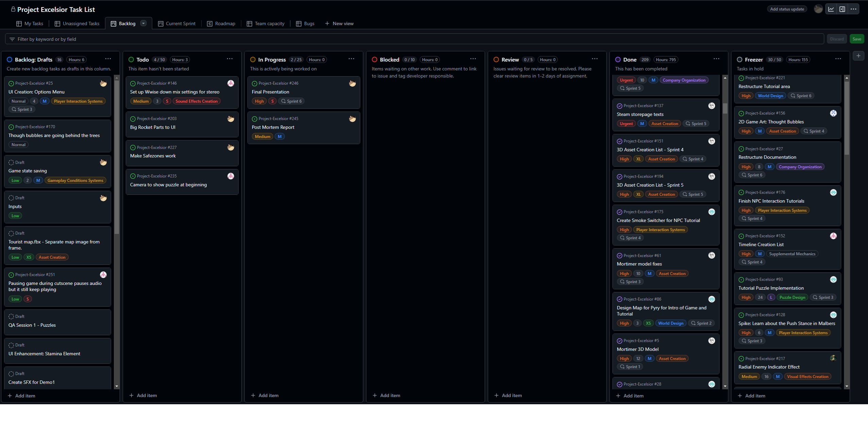Click the side panel layout icon

click(x=842, y=9)
